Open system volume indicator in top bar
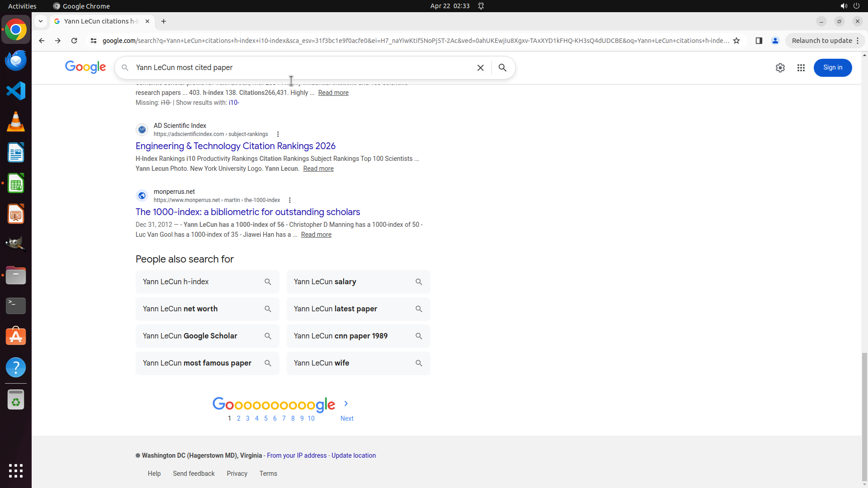The height and width of the screenshot is (488, 868). 844,6
